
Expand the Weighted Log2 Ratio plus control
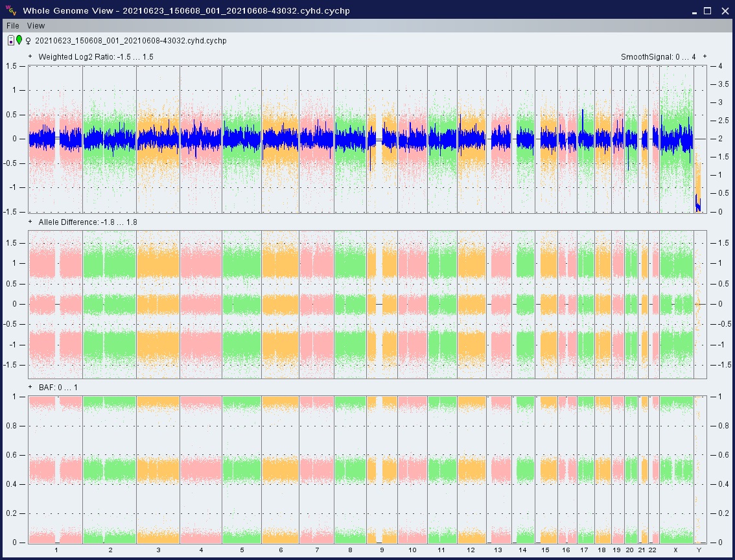(x=30, y=57)
